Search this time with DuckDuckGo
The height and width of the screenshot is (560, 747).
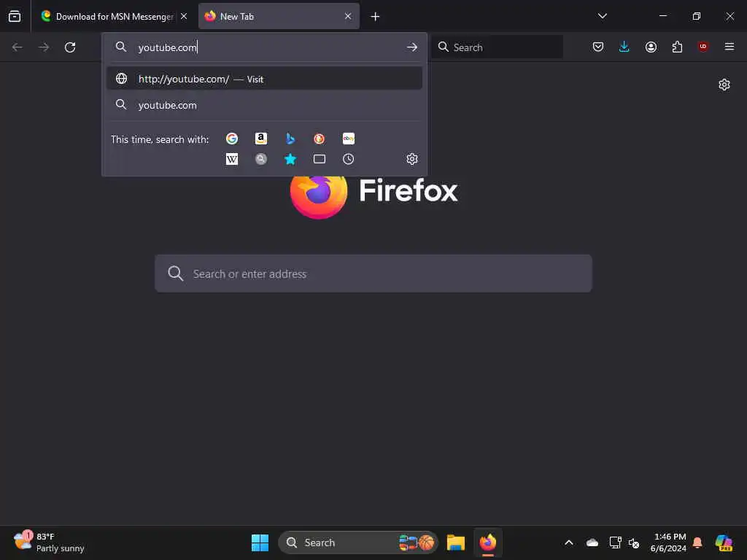pos(320,139)
